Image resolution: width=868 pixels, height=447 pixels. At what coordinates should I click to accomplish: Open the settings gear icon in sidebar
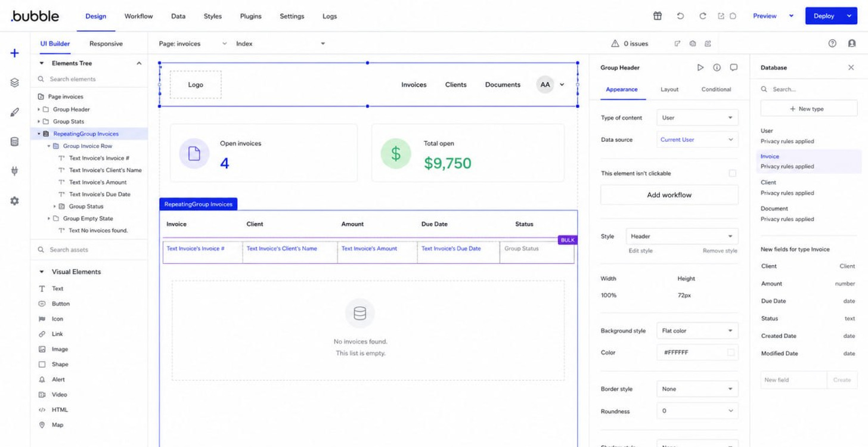pyautogui.click(x=15, y=201)
